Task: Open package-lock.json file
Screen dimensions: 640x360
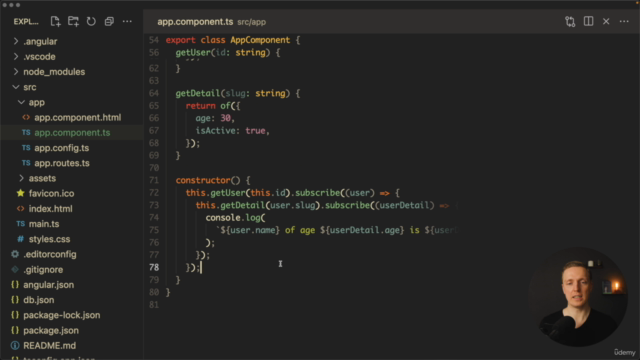Action: click(x=62, y=315)
